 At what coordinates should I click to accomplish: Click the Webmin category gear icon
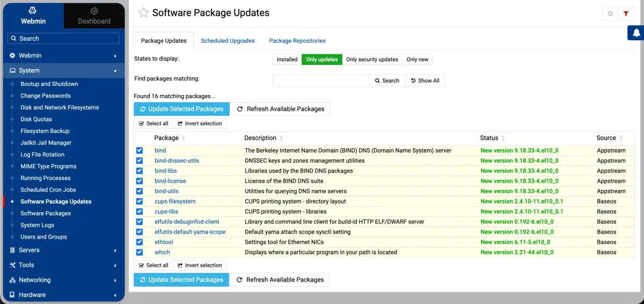pos(13,56)
